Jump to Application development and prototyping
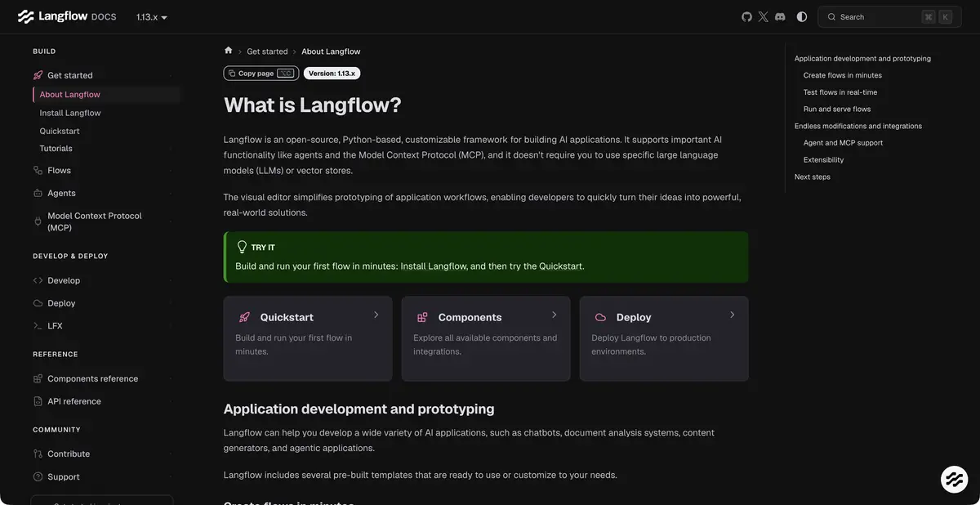980x505 pixels. [862, 59]
